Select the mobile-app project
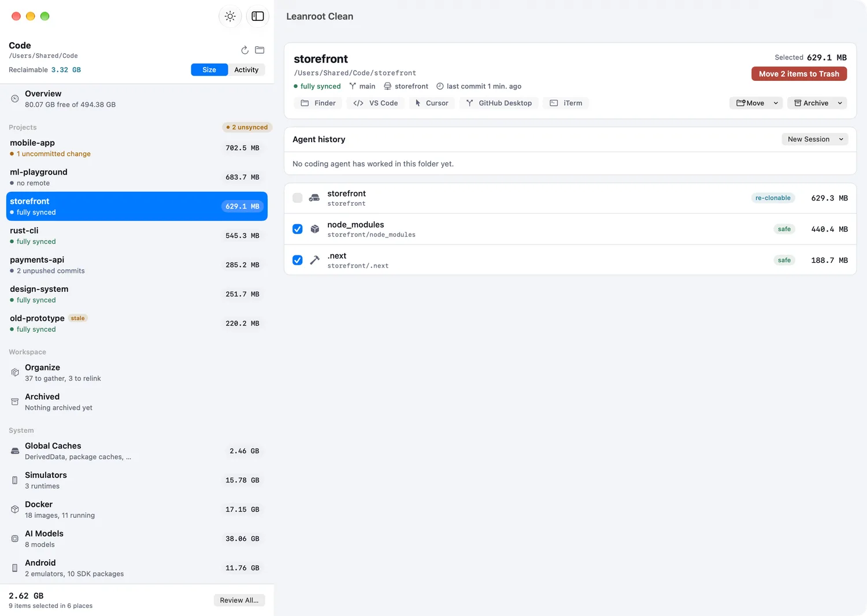This screenshot has height=616, width=867. [137, 148]
